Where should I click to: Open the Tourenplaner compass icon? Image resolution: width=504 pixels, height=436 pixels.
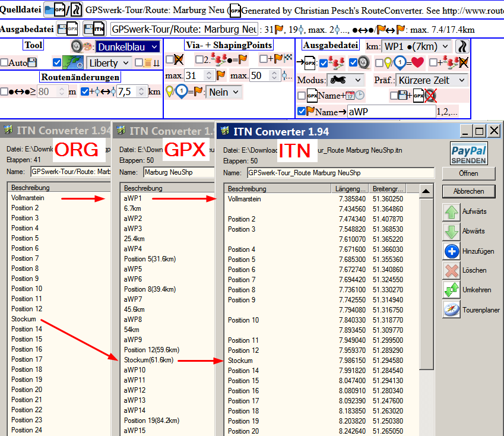[x=452, y=309]
